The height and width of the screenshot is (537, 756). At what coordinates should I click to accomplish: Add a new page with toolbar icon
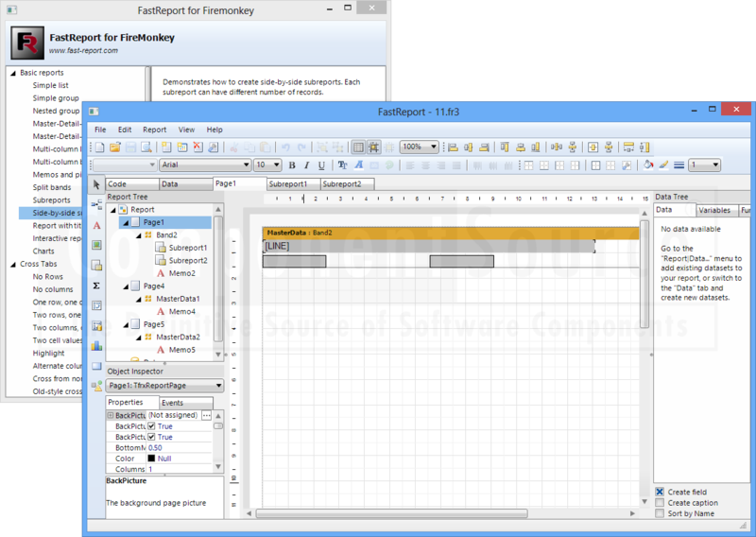click(x=166, y=147)
